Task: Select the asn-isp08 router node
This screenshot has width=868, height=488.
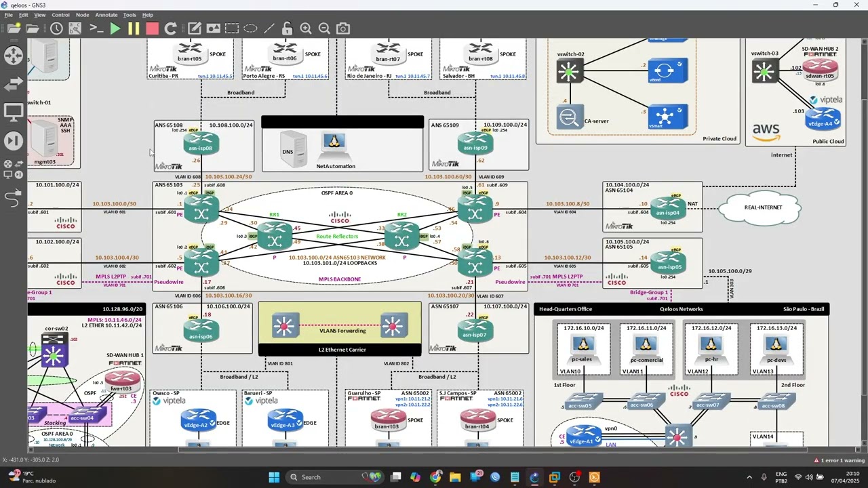Action: [201, 144]
